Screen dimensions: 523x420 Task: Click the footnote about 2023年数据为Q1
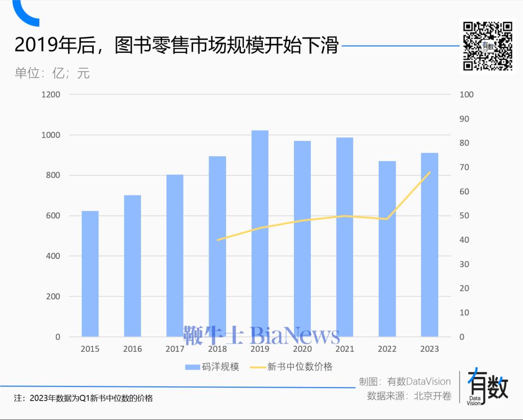point(83,398)
